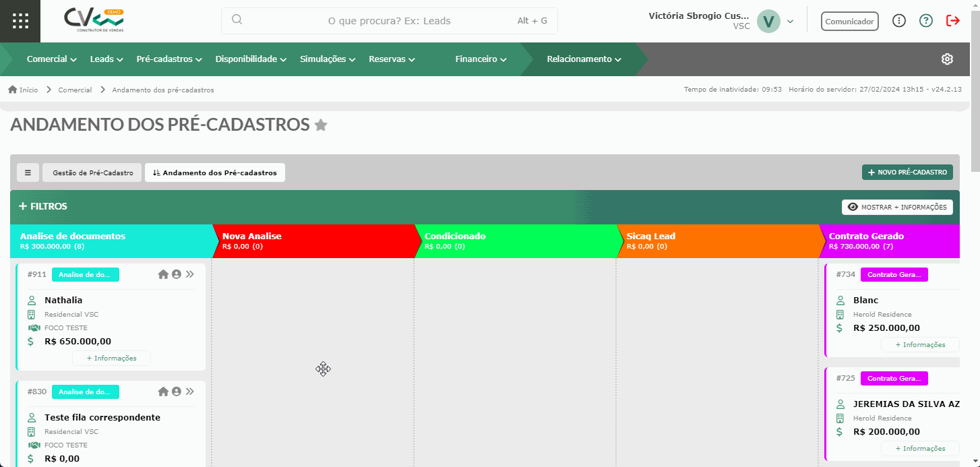Open the settings gear icon
The width and height of the screenshot is (980, 467).
tap(947, 59)
